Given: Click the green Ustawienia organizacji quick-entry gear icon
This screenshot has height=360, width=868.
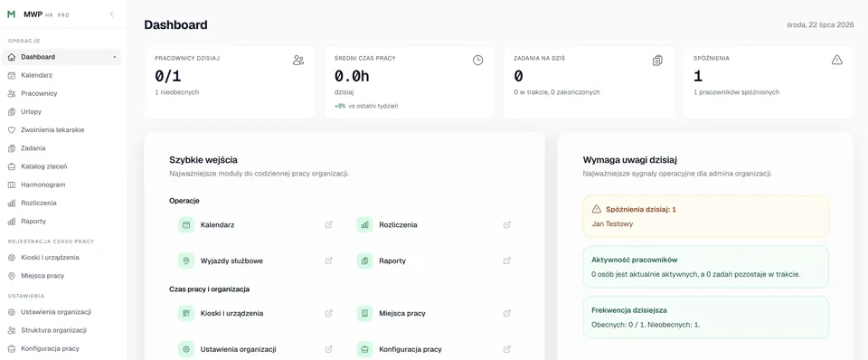Looking at the screenshot, I should pyautogui.click(x=186, y=349).
